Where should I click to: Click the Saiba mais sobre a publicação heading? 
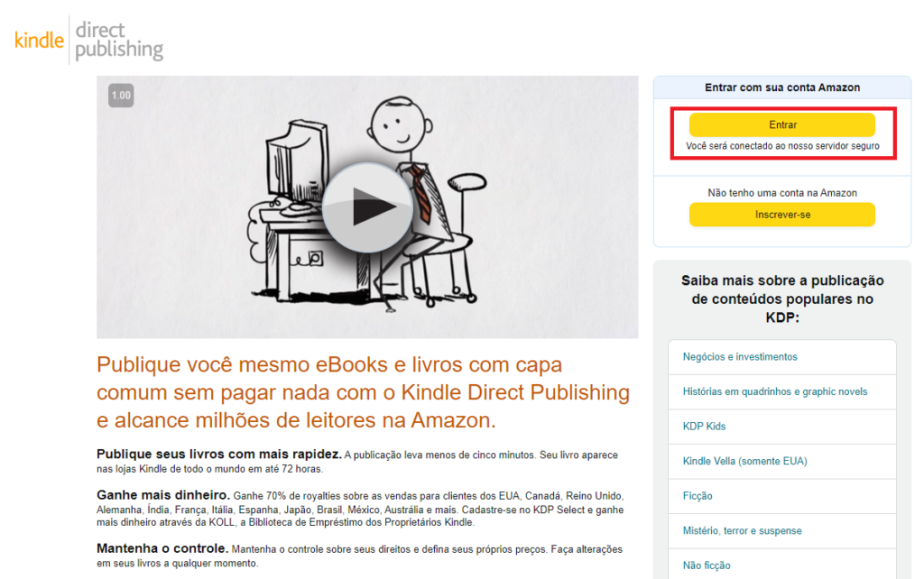click(x=782, y=299)
